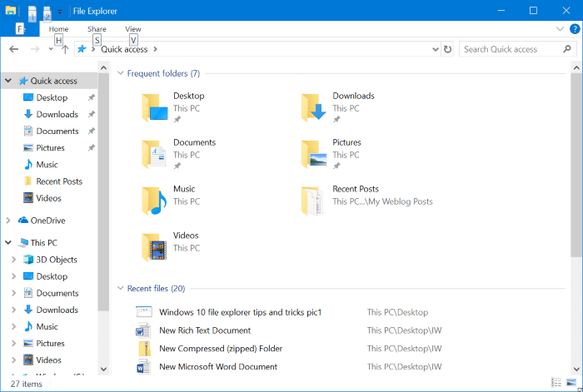Refresh the Quick access view
583x392 pixels.
point(448,49)
